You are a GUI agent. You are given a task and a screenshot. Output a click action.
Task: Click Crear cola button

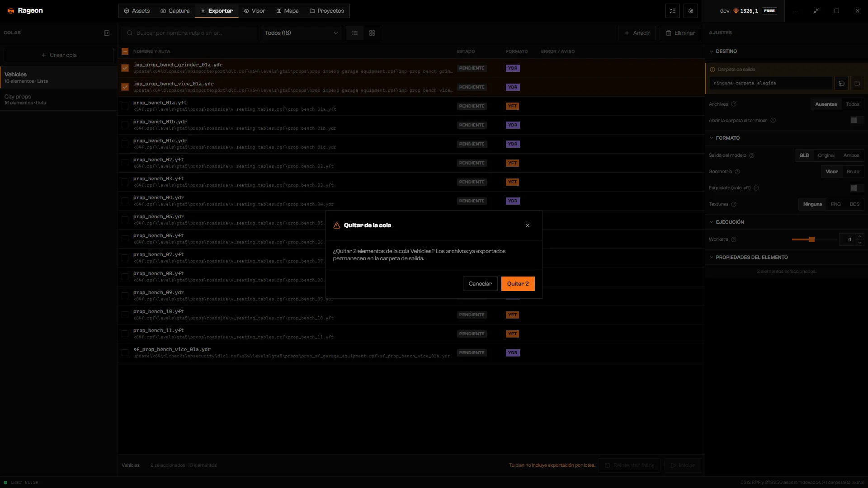[x=59, y=55]
